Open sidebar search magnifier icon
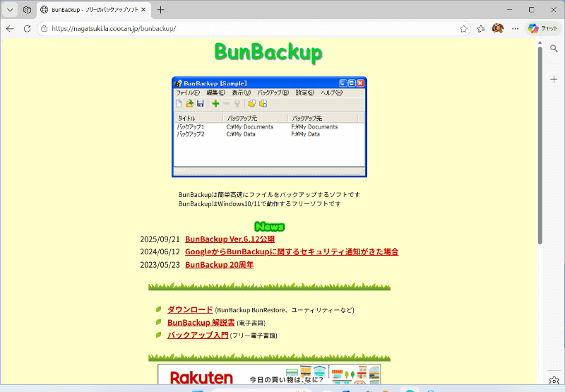The image size is (565, 392). (554, 49)
